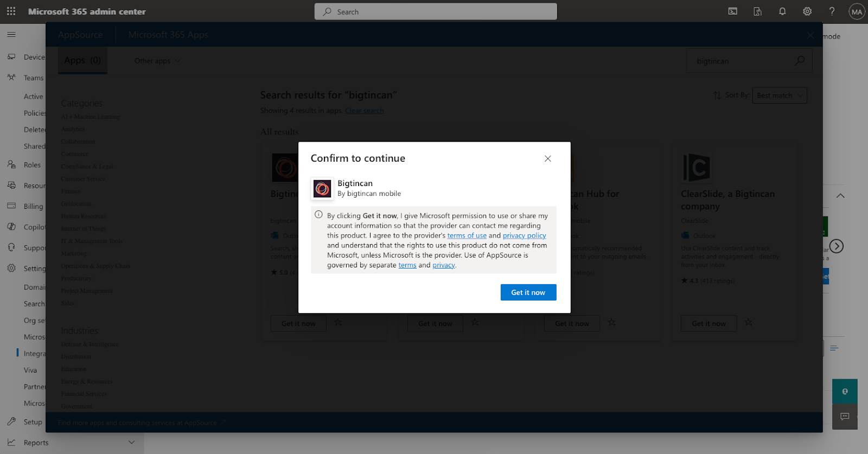Expand the Reports navigation chevron

coord(131,443)
